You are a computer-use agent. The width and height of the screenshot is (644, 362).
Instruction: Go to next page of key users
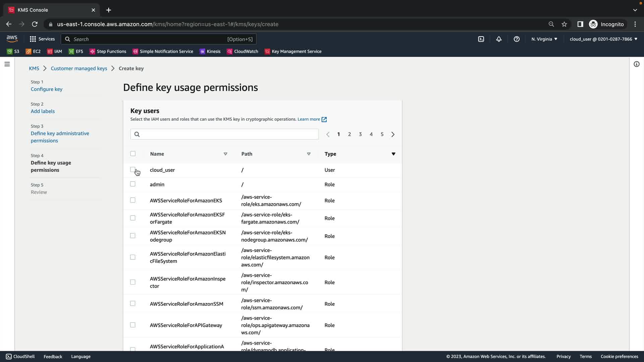pos(393,134)
